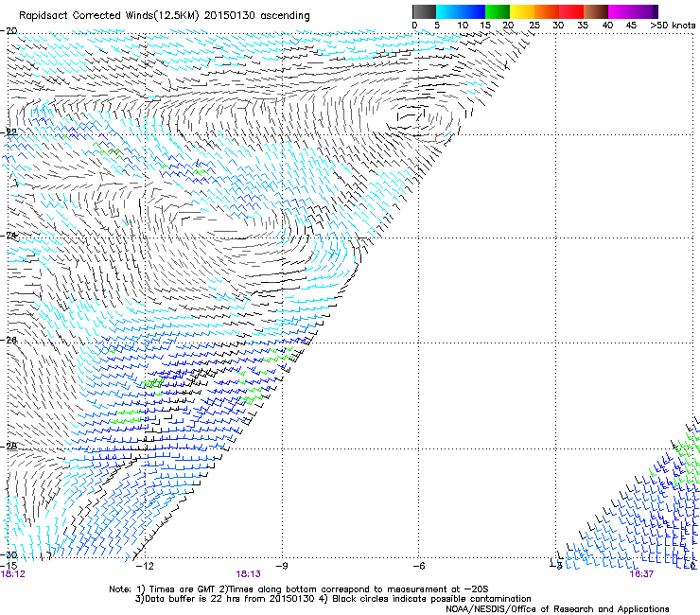Click the title 'Rapidscat Corrected Winds(12.5KM) 20150130 ascending'
This screenshot has width=700, height=615.
click(165, 16)
